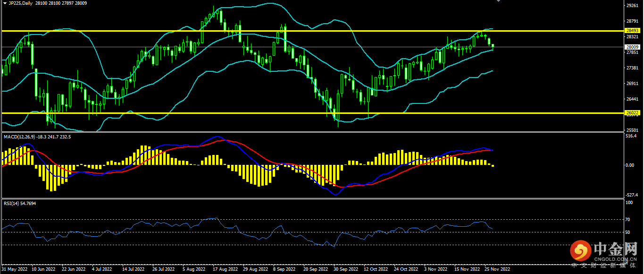This screenshot has width=644, height=274.
Task: Click the red CNGOLD cloud logo
Action: tap(580, 250)
